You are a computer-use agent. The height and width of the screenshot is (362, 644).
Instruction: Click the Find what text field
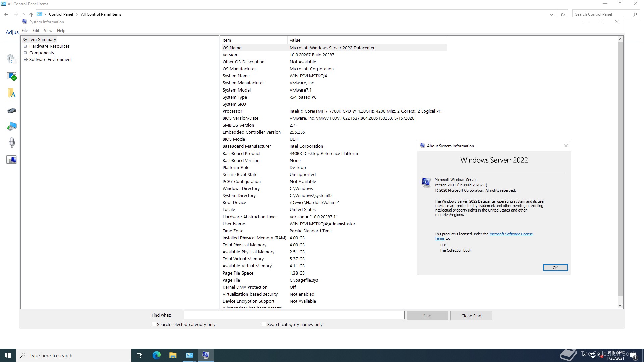294,315
